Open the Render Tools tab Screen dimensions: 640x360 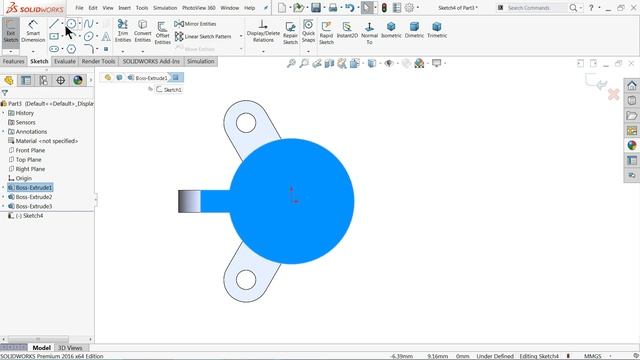pos(98,61)
